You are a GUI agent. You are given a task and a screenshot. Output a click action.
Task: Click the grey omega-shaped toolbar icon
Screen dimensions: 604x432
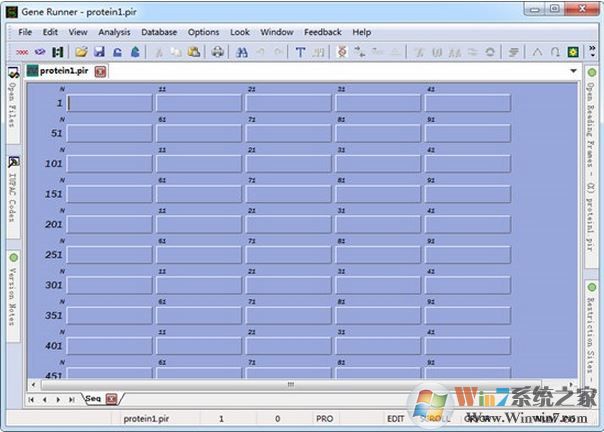(x=555, y=52)
